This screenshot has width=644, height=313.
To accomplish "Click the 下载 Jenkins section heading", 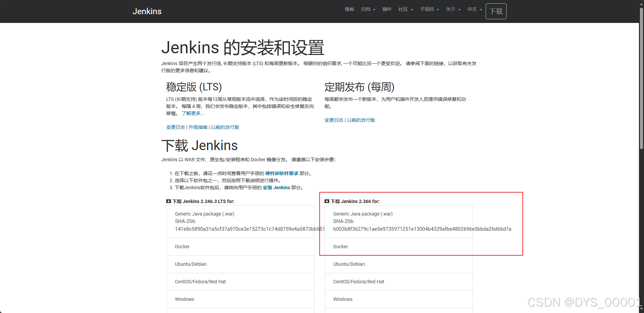I will pyautogui.click(x=199, y=146).
